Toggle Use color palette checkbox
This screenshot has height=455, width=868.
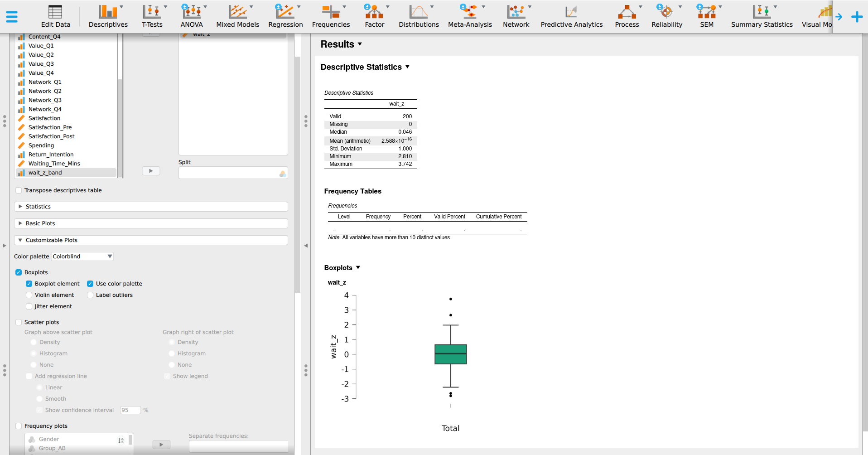coord(90,284)
